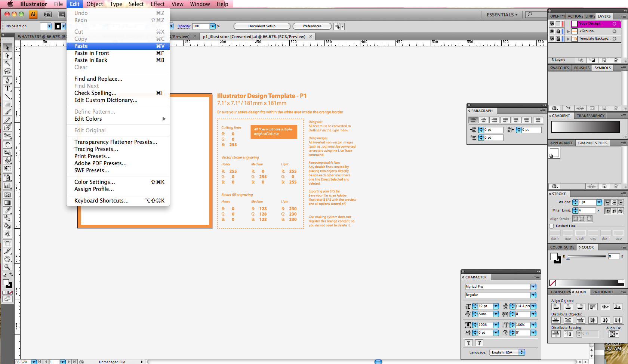The image size is (628, 364).
Task: Select the Rectangle tool
Action: [7, 104]
